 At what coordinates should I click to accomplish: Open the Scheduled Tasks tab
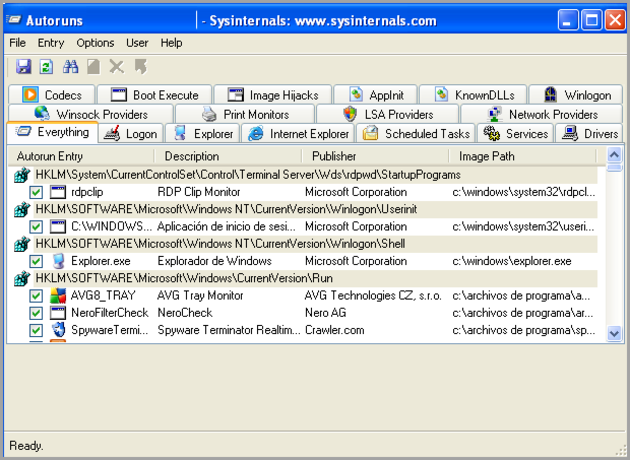click(416, 133)
